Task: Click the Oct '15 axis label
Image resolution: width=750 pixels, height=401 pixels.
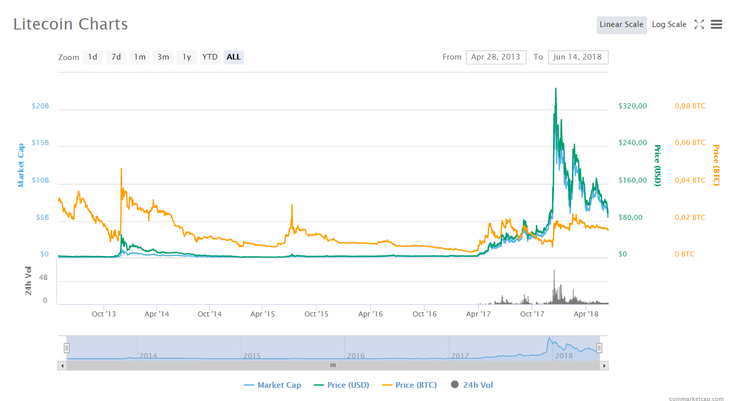Action: pyautogui.click(x=317, y=314)
